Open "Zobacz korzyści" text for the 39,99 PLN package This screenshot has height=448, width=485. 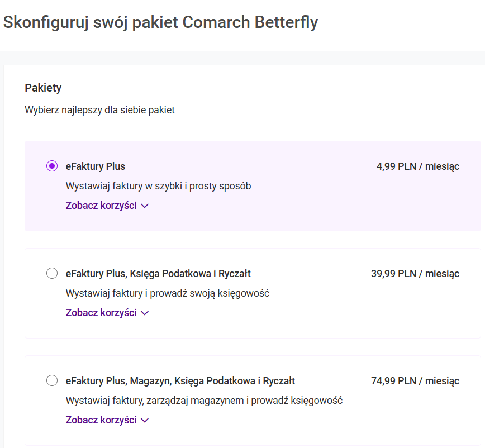click(x=101, y=312)
